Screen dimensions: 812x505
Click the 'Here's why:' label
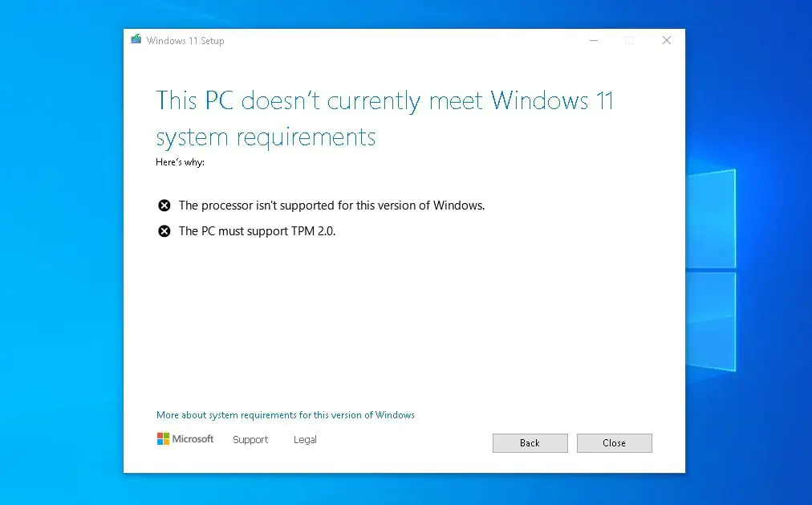(181, 162)
